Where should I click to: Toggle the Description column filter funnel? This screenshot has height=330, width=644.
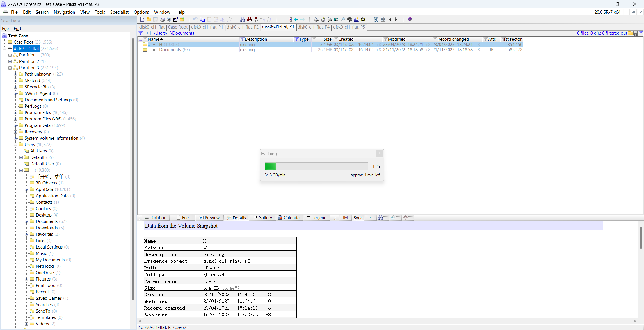tap(242, 39)
